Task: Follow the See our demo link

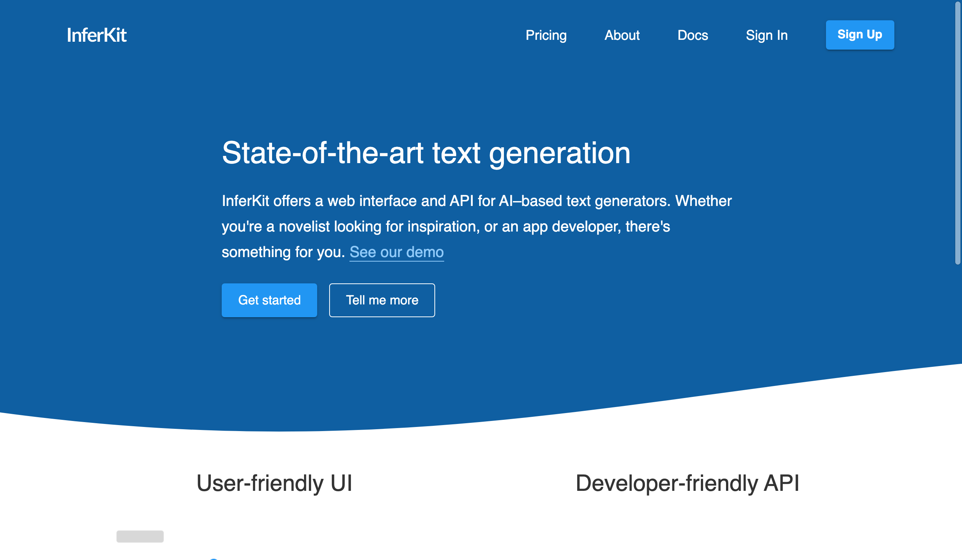Action: click(x=396, y=252)
